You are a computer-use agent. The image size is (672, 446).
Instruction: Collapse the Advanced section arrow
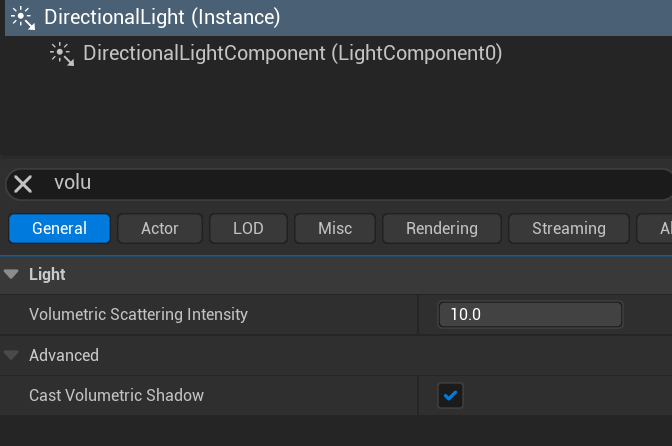pyautogui.click(x=12, y=355)
